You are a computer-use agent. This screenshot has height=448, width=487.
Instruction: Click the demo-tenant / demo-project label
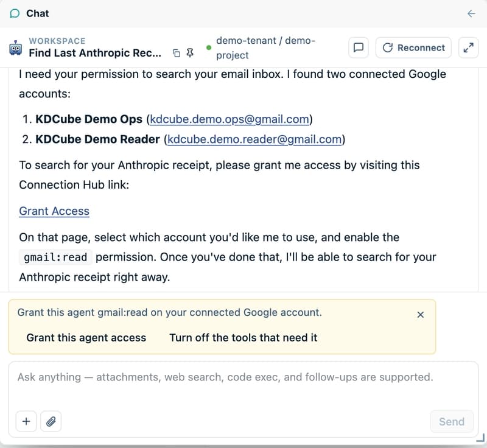265,47
